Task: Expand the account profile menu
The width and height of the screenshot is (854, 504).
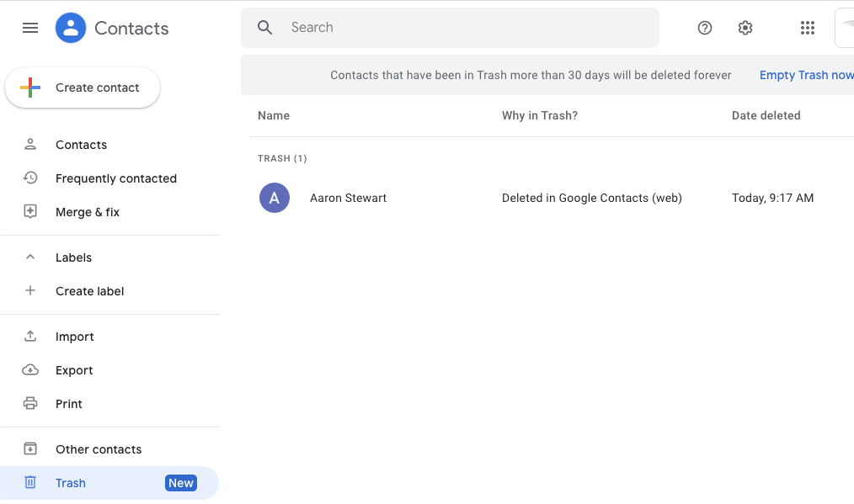Action: [x=847, y=28]
